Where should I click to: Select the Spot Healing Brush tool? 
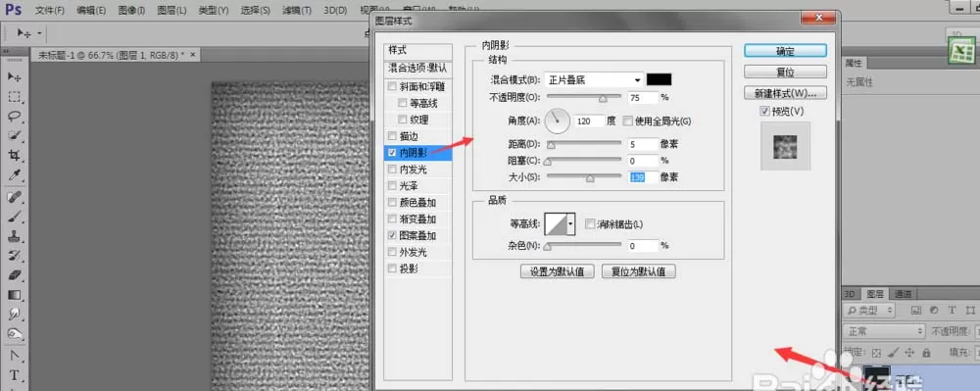[x=15, y=197]
